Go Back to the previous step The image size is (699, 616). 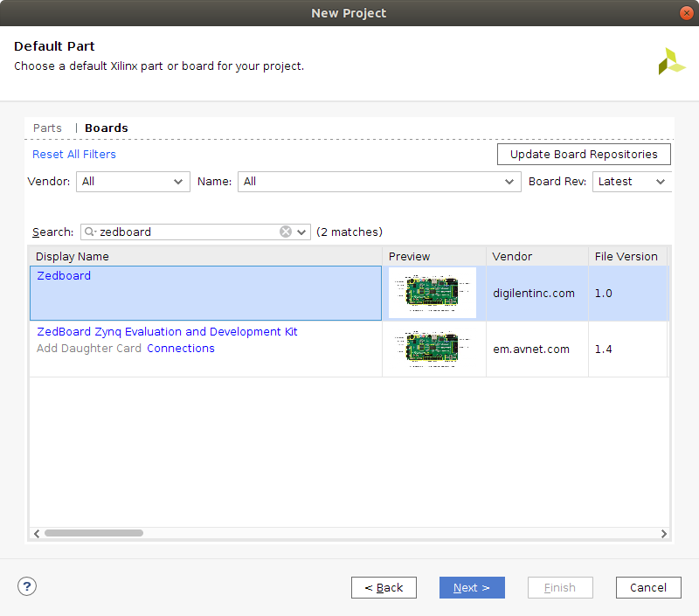(x=384, y=587)
